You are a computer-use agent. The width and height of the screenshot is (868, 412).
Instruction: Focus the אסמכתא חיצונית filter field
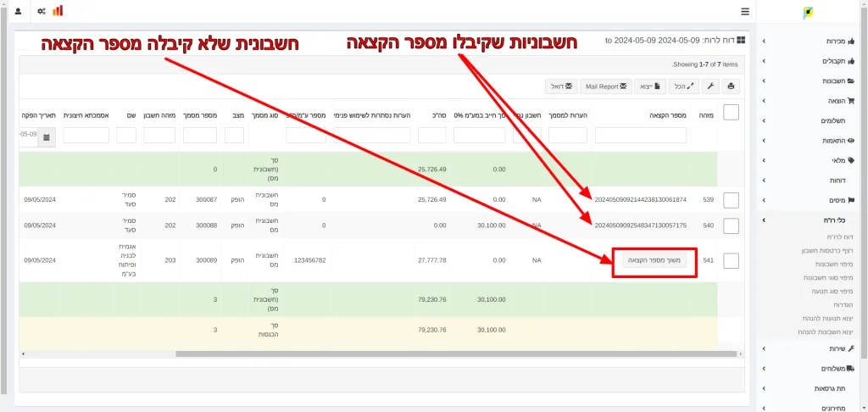tap(86, 135)
